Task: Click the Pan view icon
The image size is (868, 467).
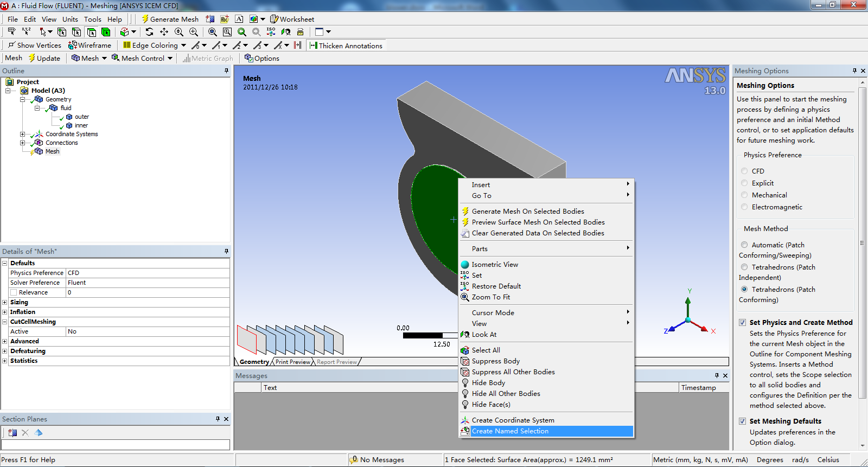Action: [164, 32]
